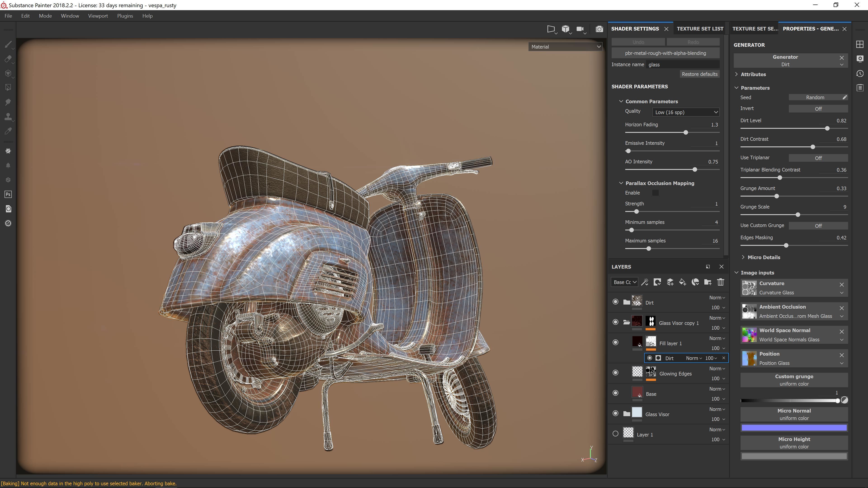Open the Base Color channel dropdown in Layers
This screenshot has width=868, height=488.
(624, 282)
